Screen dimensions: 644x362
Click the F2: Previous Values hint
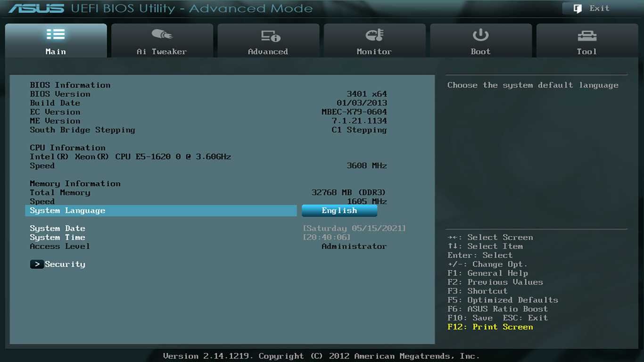[x=495, y=282]
